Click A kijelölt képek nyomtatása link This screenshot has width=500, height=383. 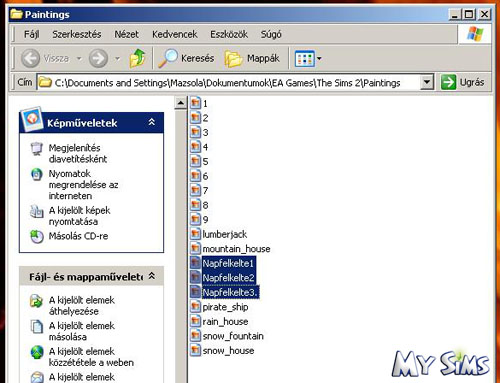pyautogui.click(x=79, y=216)
